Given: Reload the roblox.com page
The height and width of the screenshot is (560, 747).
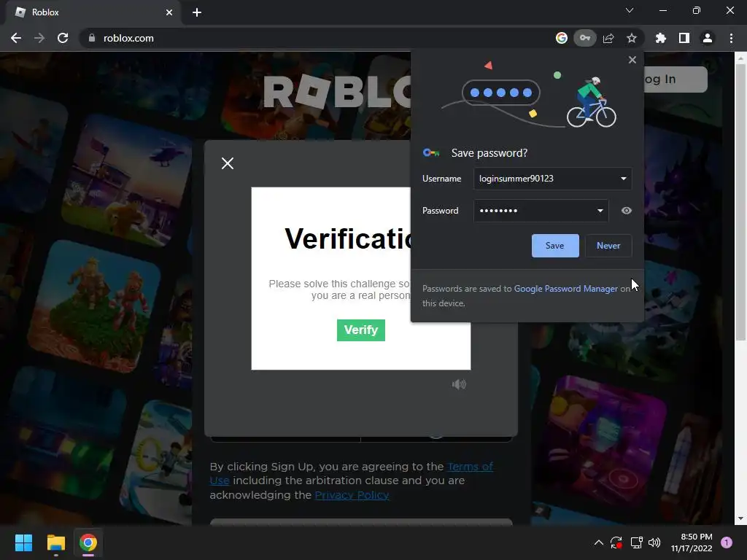Looking at the screenshot, I should (x=63, y=38).
